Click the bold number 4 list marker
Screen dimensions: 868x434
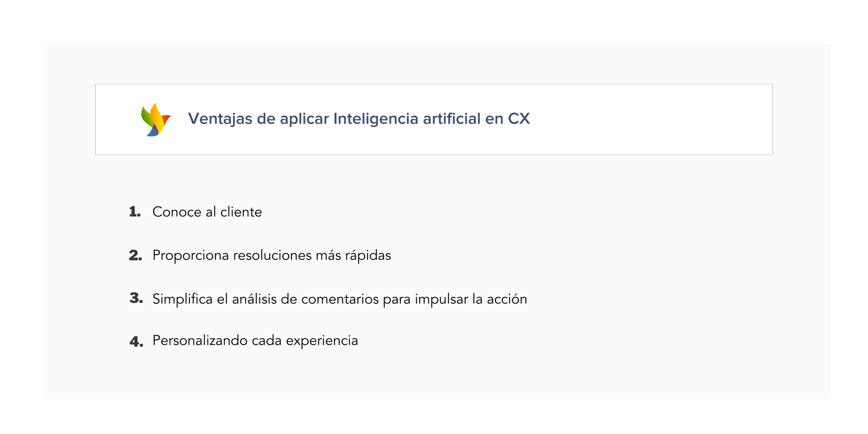click(x=136, y=341)
